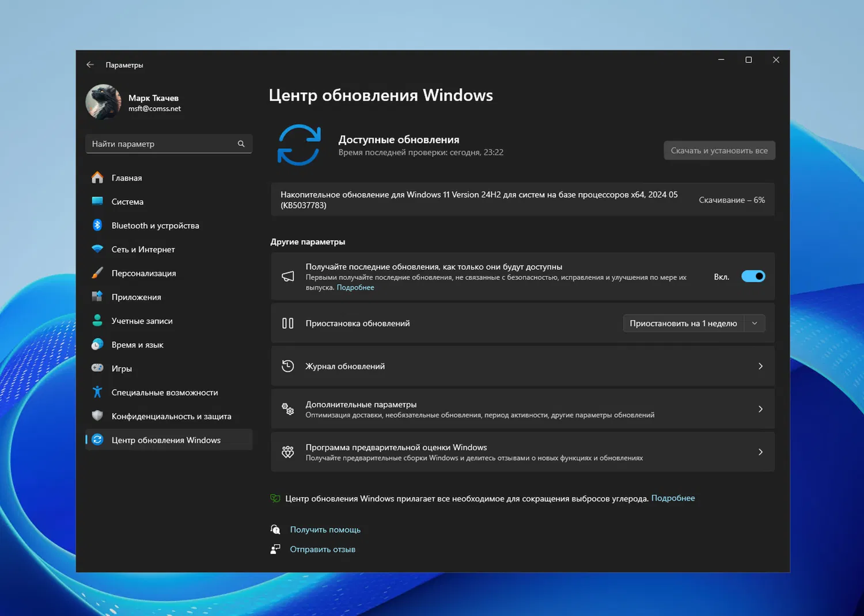
Task: Click the Приложения apps icon
Action: [97, 297]
